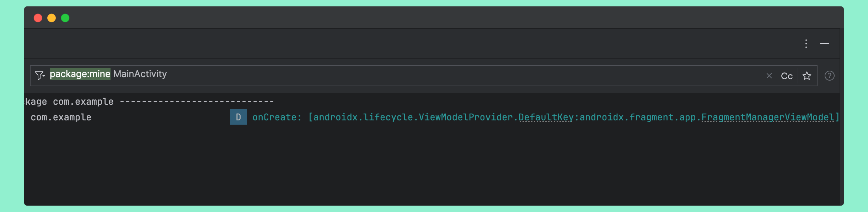Save filter as favorite with star icon
This screenshot has height=212, width=868.
pos(807,76)
